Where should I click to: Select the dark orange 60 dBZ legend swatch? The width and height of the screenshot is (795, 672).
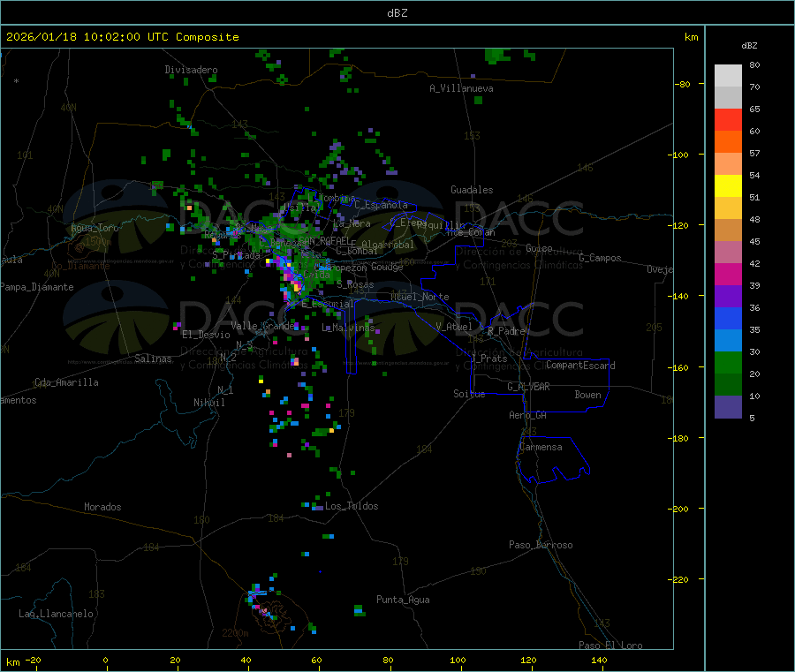728,142
